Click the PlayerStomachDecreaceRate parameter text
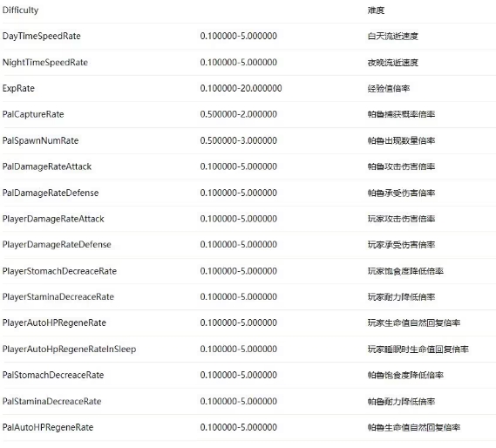This screenshot has width=496, height=448. pyautogui.click(x=59, y=271)
